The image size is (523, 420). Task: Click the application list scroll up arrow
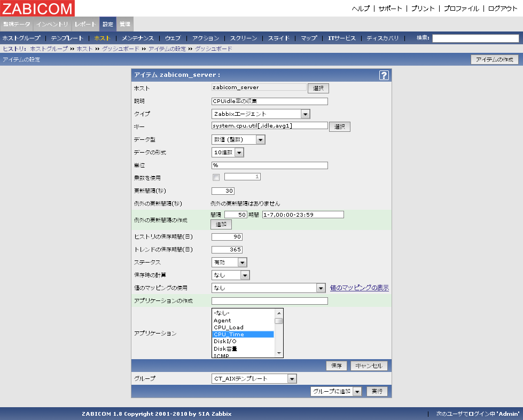[x=279, y=313]
